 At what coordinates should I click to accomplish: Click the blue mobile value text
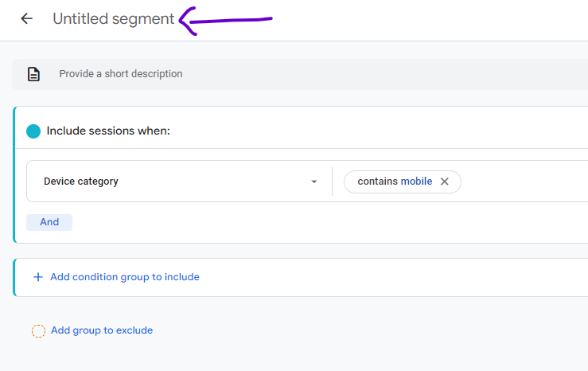(x=416, y=182)
